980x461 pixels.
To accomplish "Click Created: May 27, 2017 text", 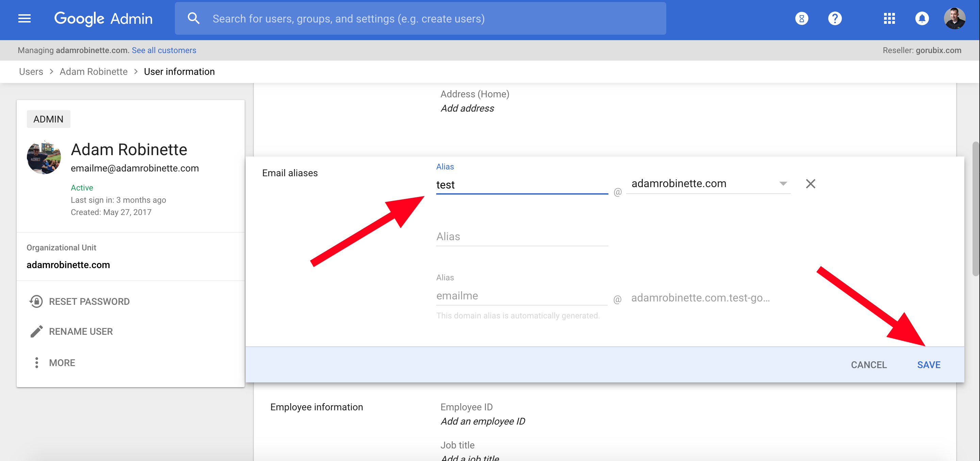I will coord(111,212).
